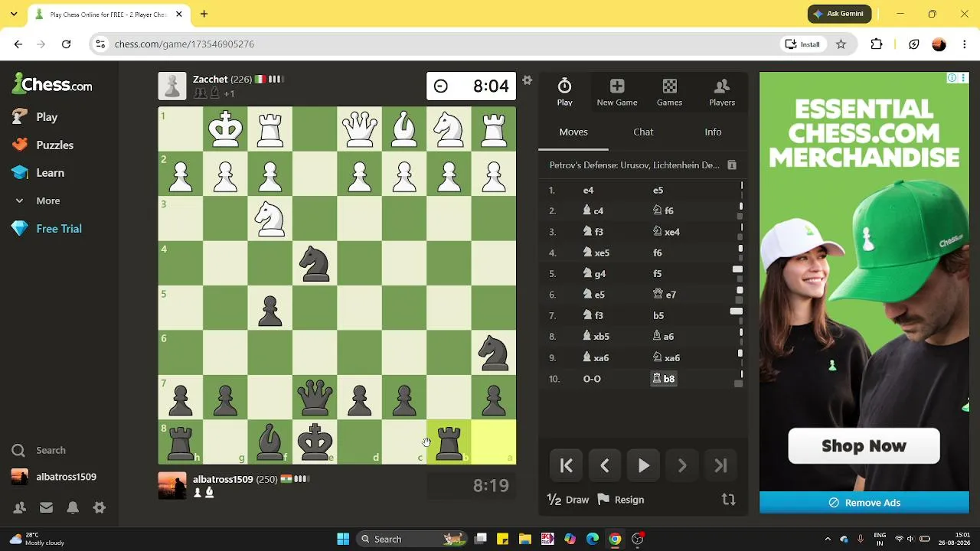Click Zacchet's avatar above the board
The image size is (980, 551).
172,86
